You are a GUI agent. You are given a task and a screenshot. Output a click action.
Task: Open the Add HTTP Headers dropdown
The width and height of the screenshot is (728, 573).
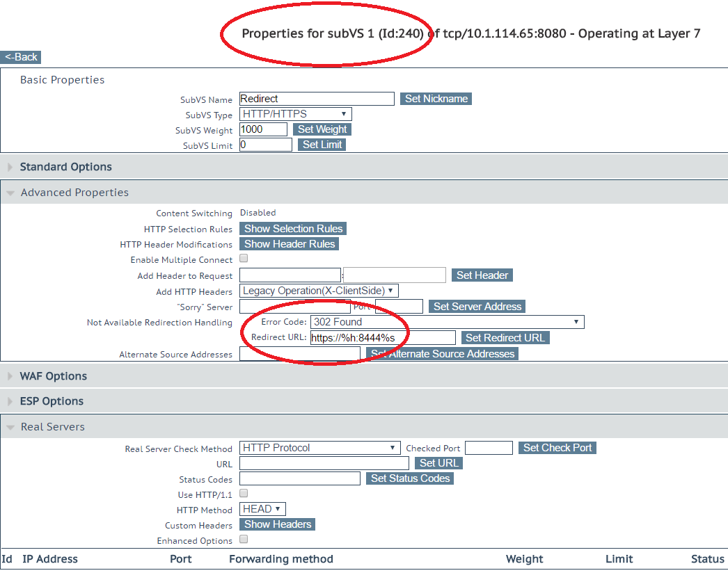(x=319, y=291)
